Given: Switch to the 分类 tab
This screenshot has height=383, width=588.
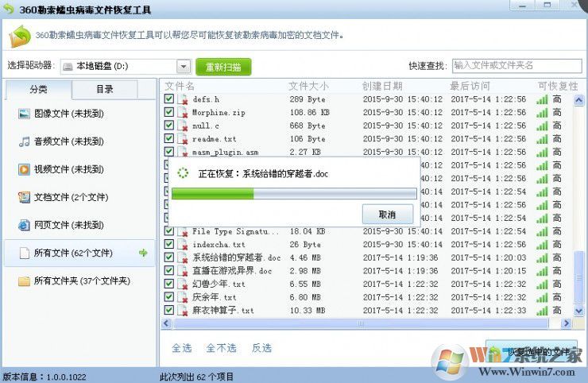Looking at the screenshot, I should [x=39, y=89].
